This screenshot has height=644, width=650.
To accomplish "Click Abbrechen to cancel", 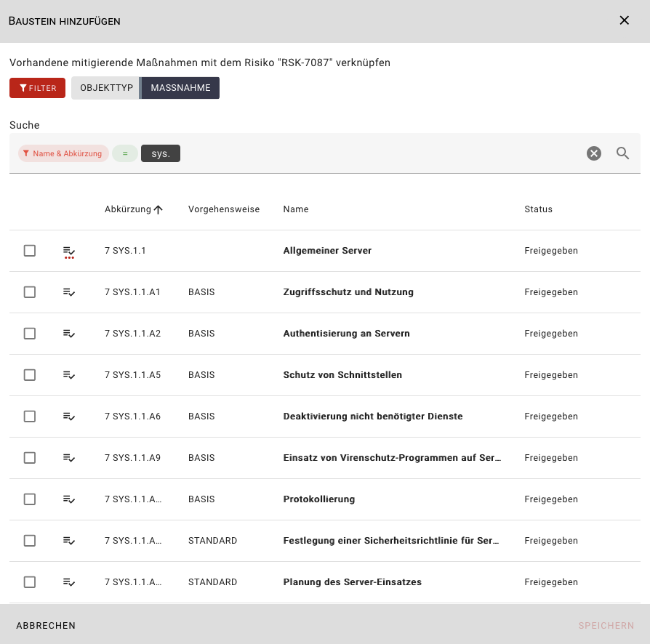I will click(x=46, y=626).
